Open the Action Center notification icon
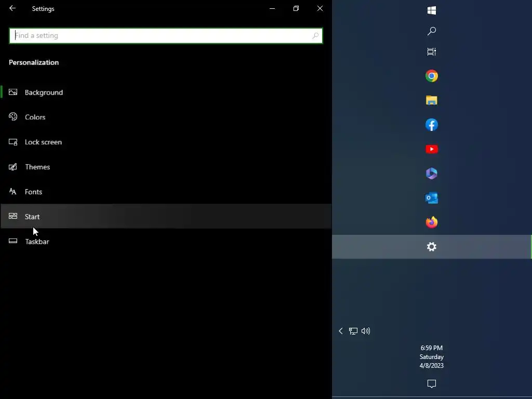 (432, 384)
